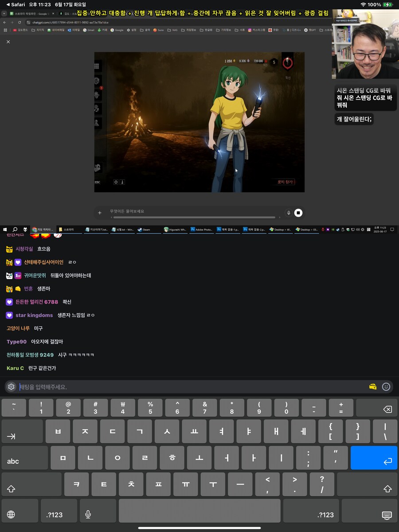This screenshot has height=532, width=399.
Task: Click the horizontal scrollbar under the ChatGPT prompt
Action: pos(195,217)
